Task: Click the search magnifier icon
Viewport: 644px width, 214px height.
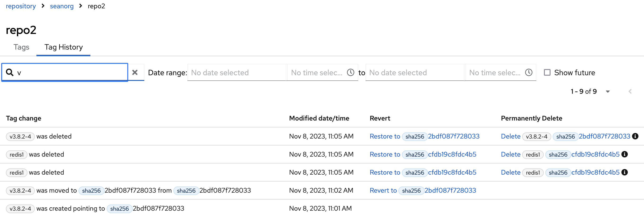Action: click(x=9, y=72)
